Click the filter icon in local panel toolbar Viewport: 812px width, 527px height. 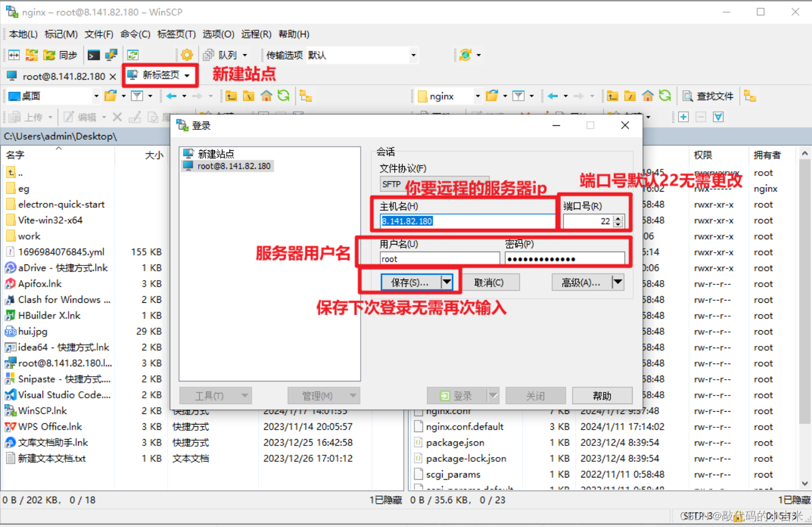(137, 96)
